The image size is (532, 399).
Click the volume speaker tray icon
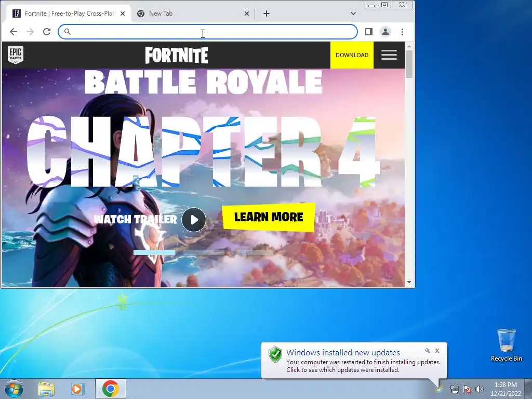[x=480, y=389]
